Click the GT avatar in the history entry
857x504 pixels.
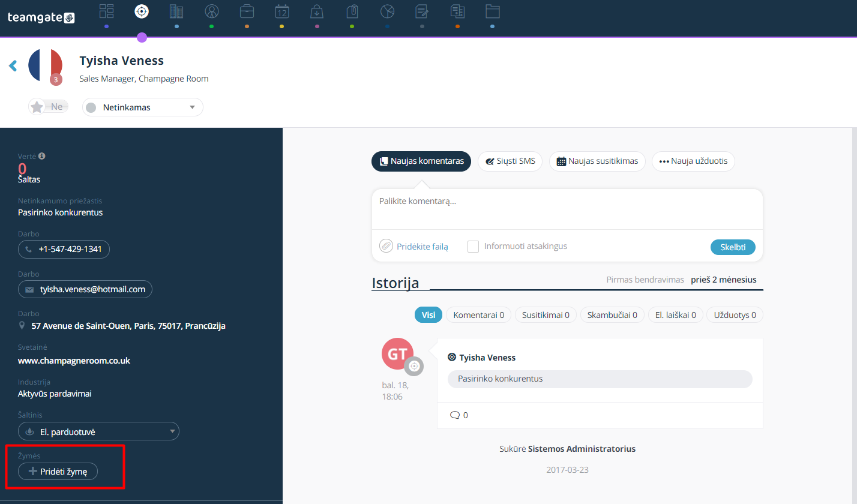(x=398, y=354)
